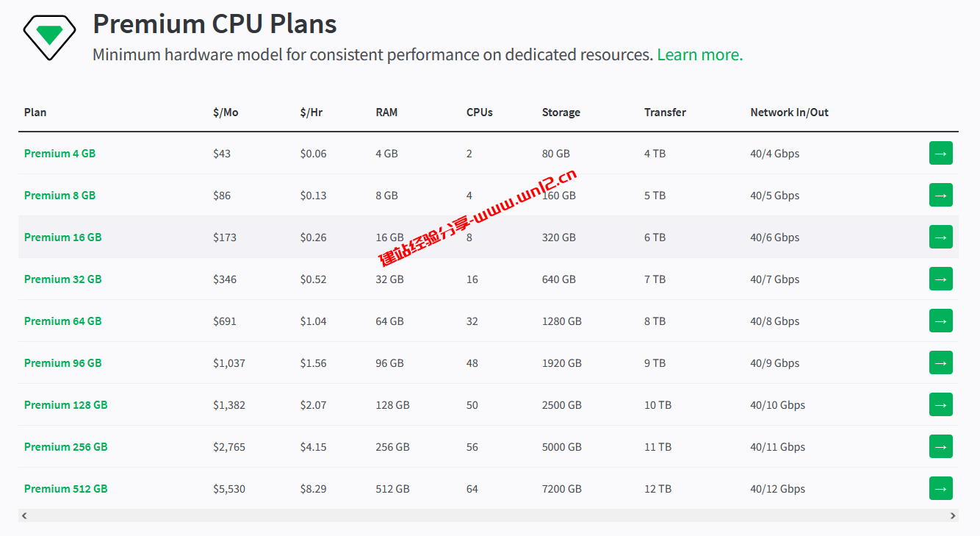Open the Premium 512 GB plan link
Viewport: 980px width, 536px height.
pyautogui.click(x=65, y=489)
